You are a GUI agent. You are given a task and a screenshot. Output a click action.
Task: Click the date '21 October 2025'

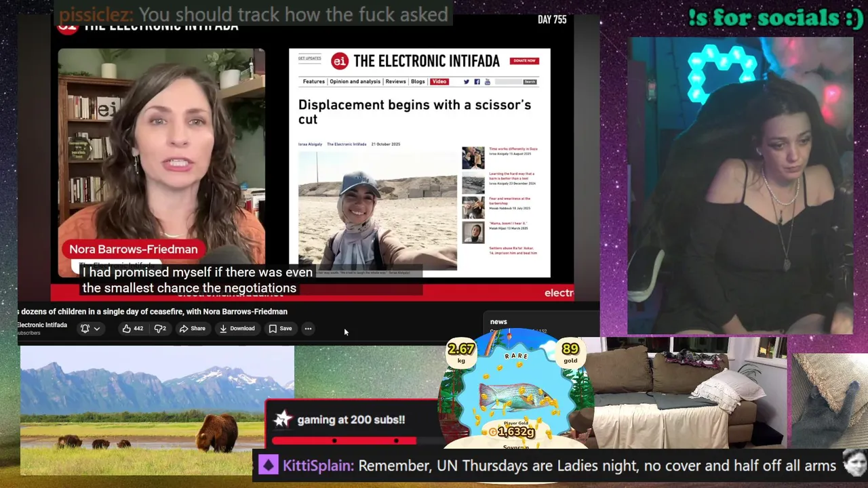click(x=386, y=144)
